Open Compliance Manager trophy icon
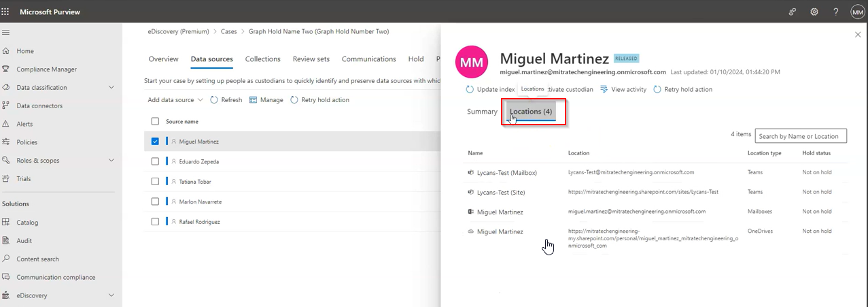868x307 pixels. [x=6, y=69]
